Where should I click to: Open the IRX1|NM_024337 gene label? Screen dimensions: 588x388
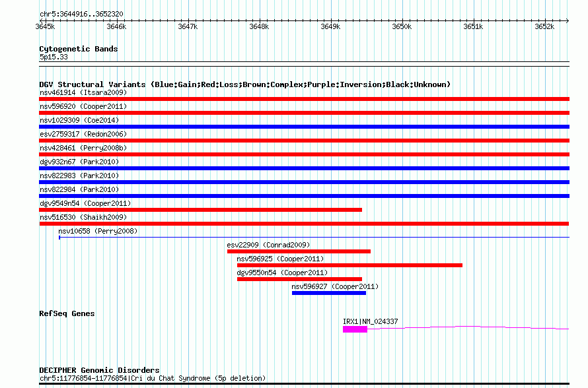pos(370,321)
